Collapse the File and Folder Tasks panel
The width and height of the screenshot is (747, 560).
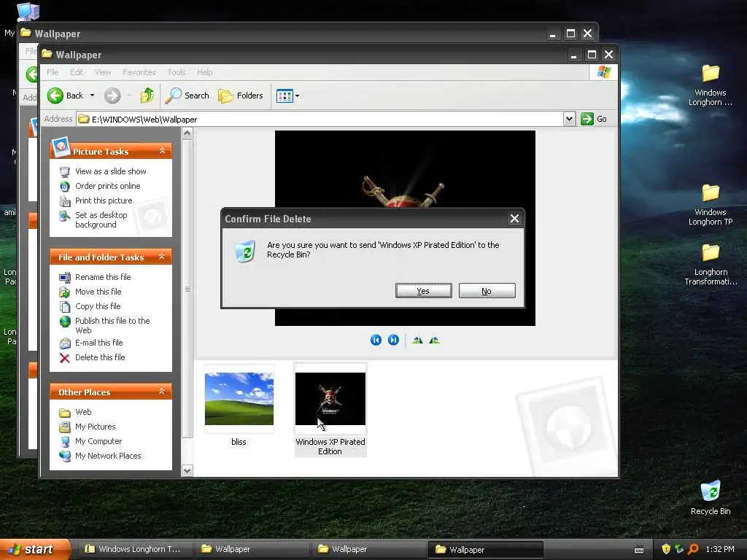tap(162, 257)
